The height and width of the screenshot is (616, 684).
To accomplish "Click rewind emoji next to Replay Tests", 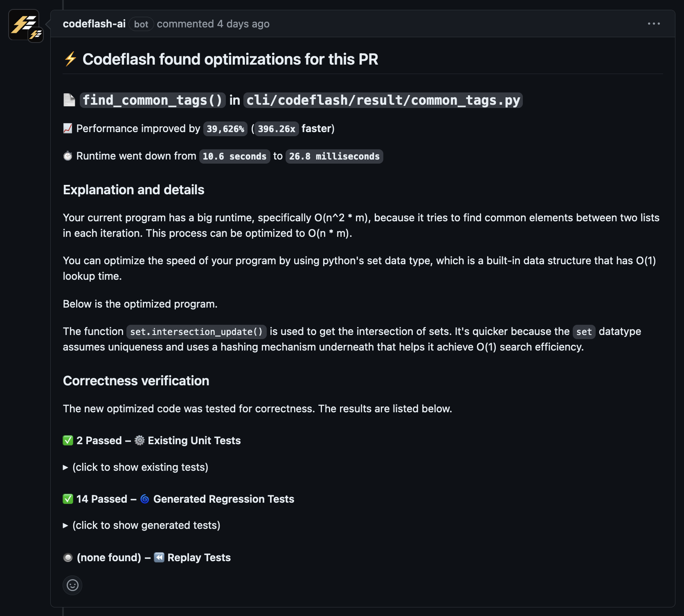I will [159, 558].
